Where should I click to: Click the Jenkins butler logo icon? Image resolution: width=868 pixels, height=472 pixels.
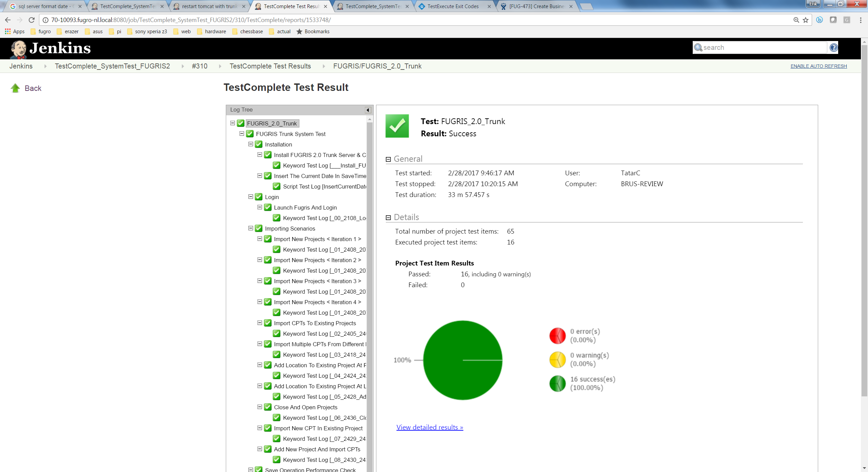[19, 50]
